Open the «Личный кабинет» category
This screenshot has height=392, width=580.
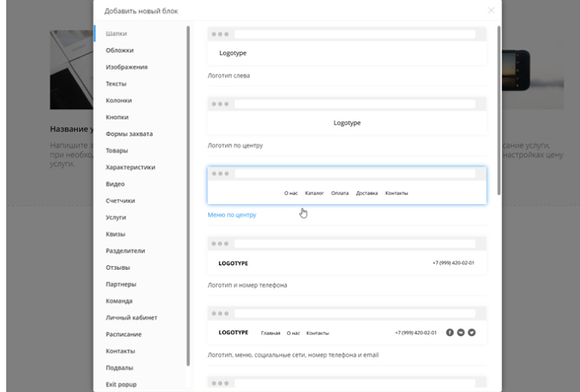(131, 318)
